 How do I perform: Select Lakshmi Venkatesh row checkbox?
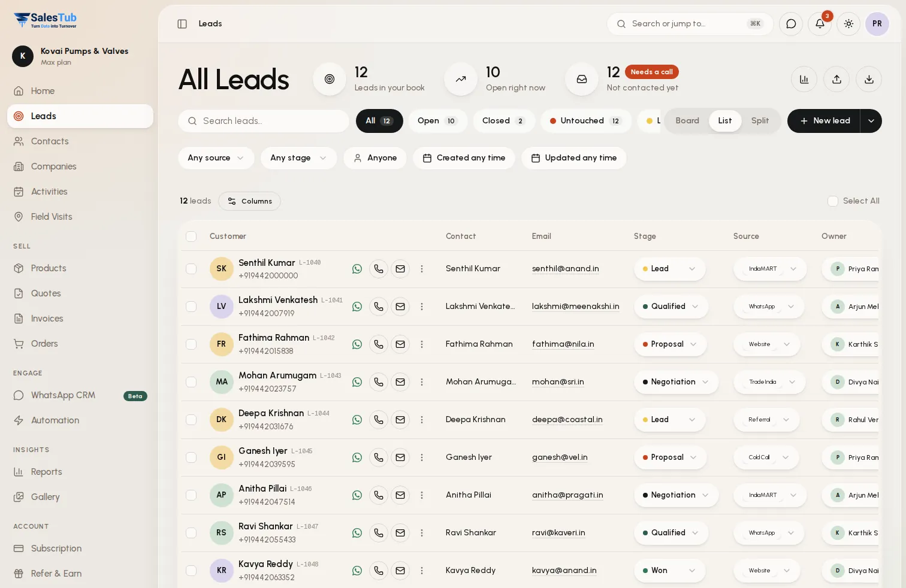(191, 307)
